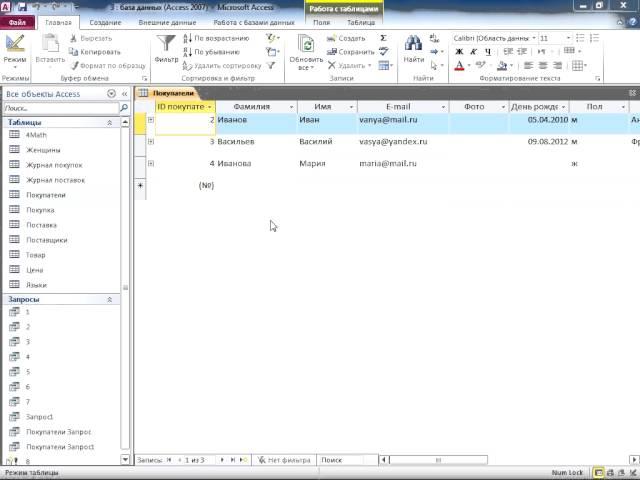Image resolution: width=640 pixels, height=480 pixels.
Task: Sort descending with По убыванию
Action: (x=213, y=52)
